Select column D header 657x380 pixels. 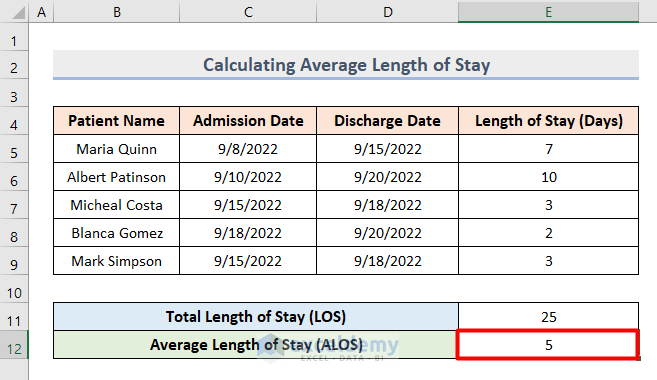388,12
